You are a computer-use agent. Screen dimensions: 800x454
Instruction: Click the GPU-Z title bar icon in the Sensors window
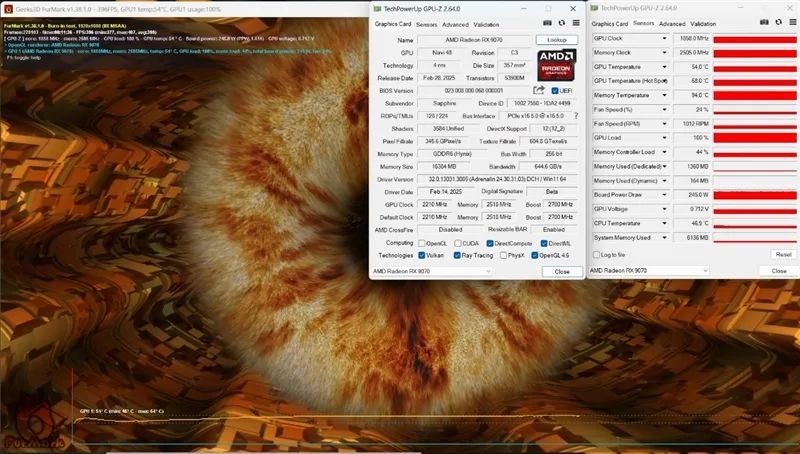(x=594, y=8)
